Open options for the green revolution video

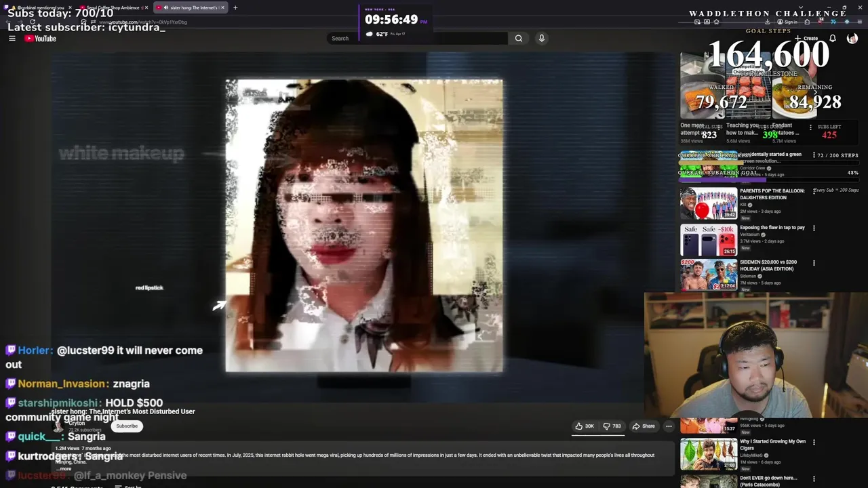click(814, 155)
